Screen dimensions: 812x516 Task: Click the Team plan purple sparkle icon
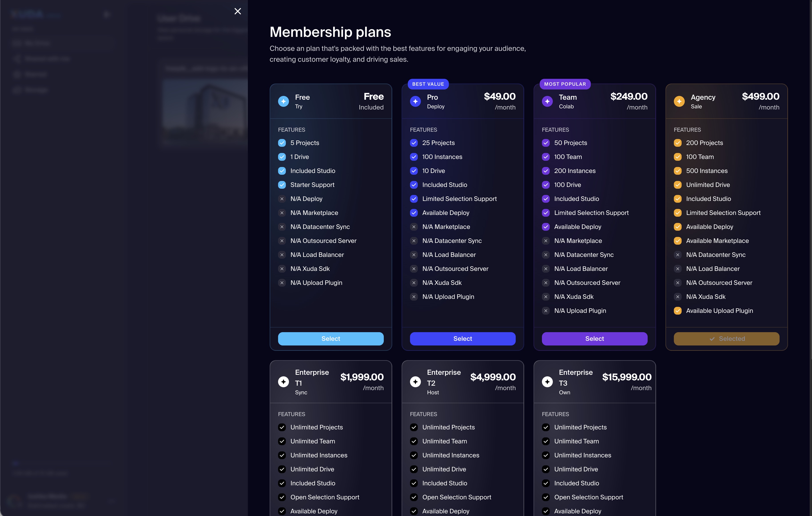[547, 101]
